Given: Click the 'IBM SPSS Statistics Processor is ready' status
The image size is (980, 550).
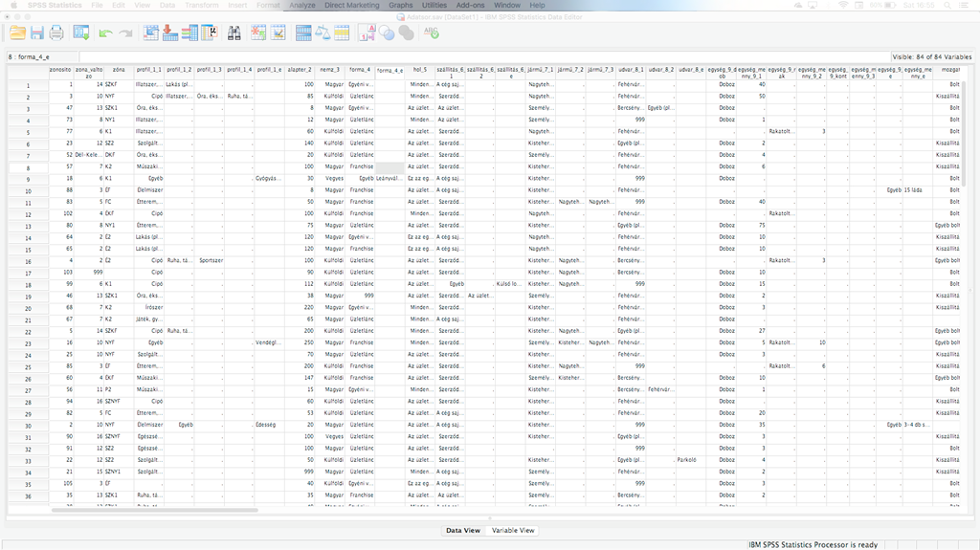Looking at the screenshot, I should pos(813,545).
